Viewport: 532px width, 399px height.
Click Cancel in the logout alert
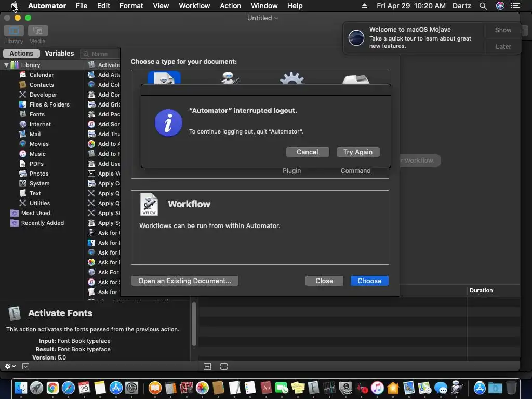coord(308,152)
